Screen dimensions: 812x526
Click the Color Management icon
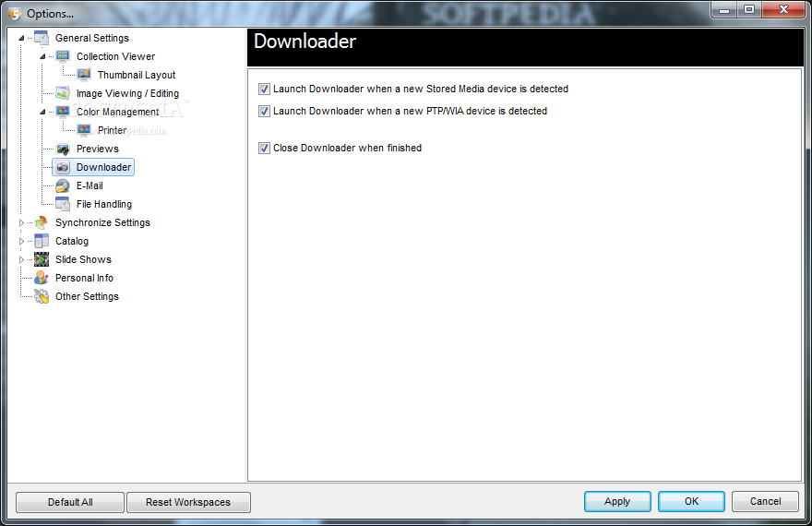(x=63, y=112)
